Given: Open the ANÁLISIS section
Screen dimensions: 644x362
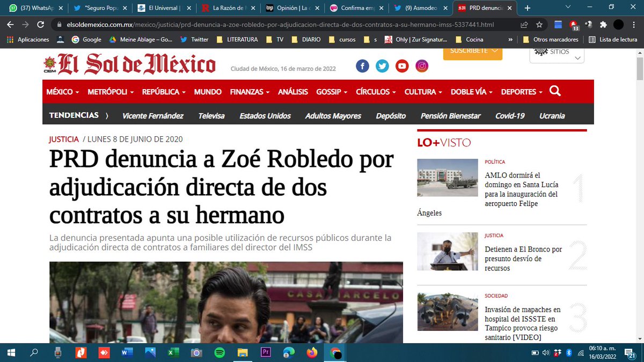Looking at the screenshot, I should click(x=293, y=92).
